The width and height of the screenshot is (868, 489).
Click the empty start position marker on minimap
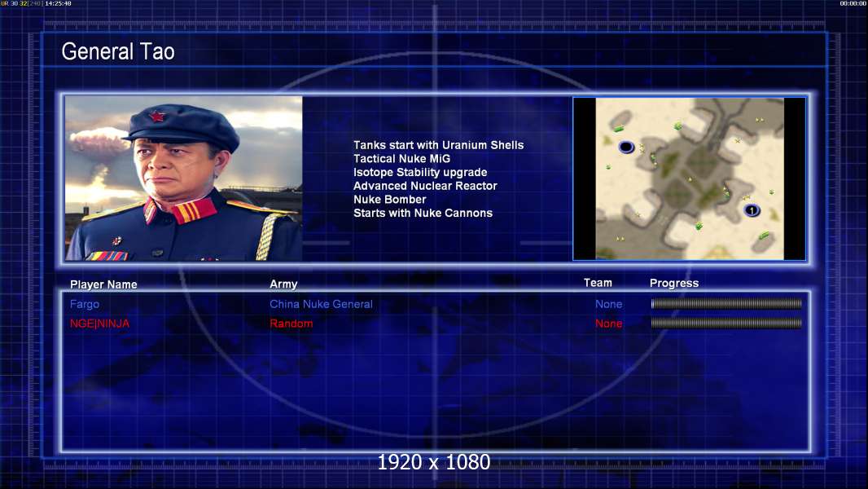coord(626,147)
